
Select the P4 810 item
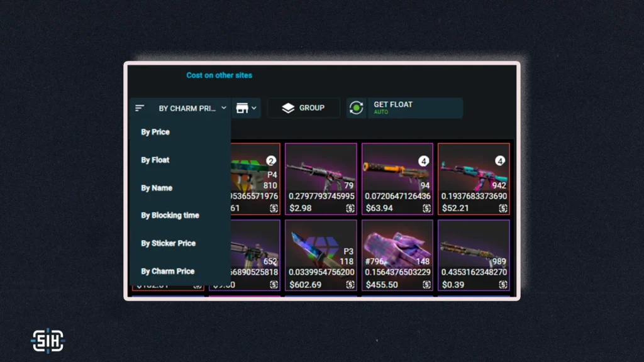tap(255, 179)
